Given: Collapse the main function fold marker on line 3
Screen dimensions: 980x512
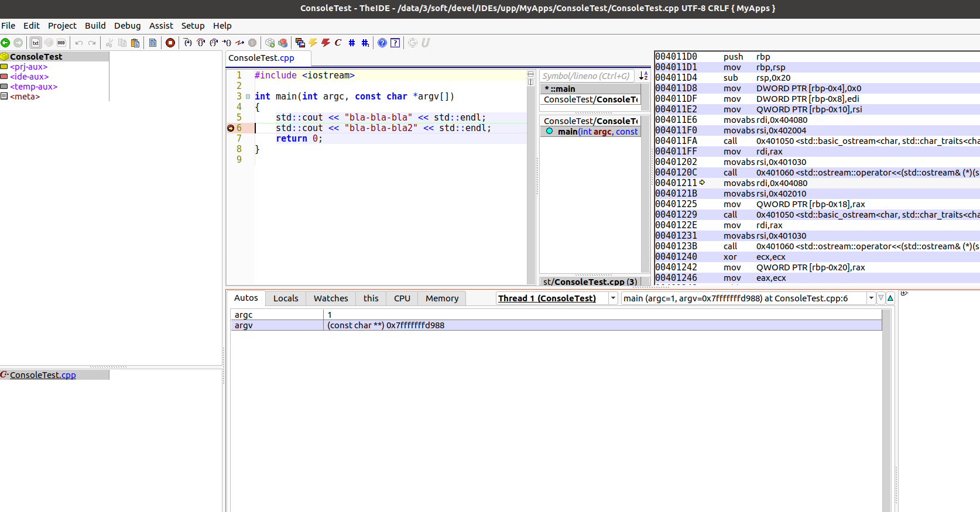Looking at the screenshot, I should 248,97.
